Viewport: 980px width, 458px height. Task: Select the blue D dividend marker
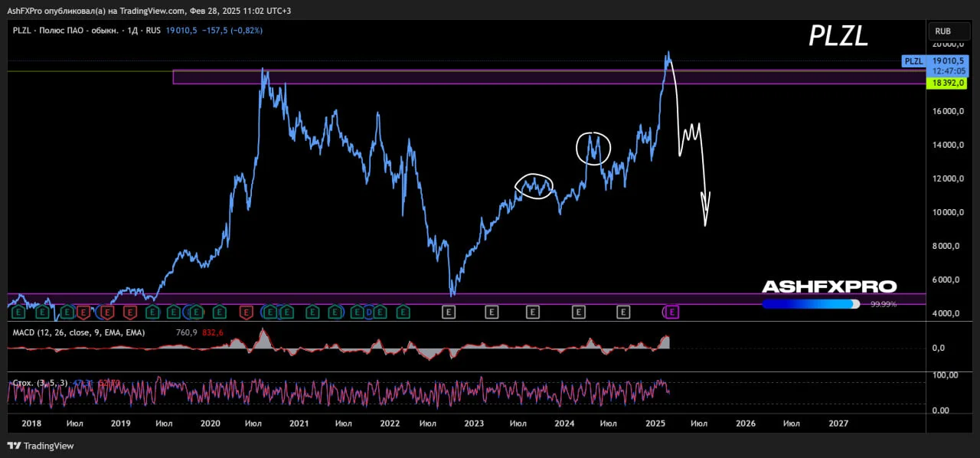[368, 312]
